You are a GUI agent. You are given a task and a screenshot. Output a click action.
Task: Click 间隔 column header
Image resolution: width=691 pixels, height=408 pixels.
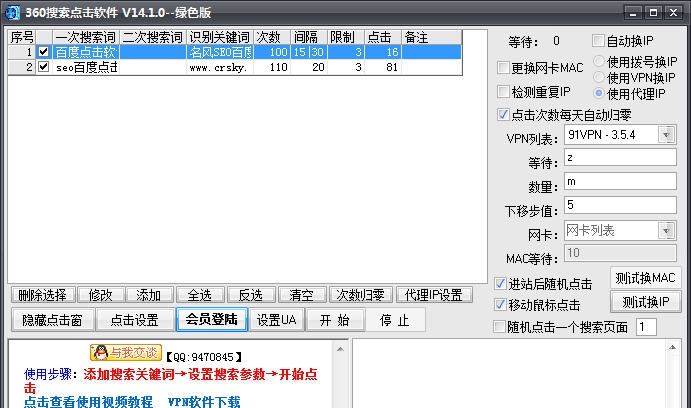pos(309,37)
